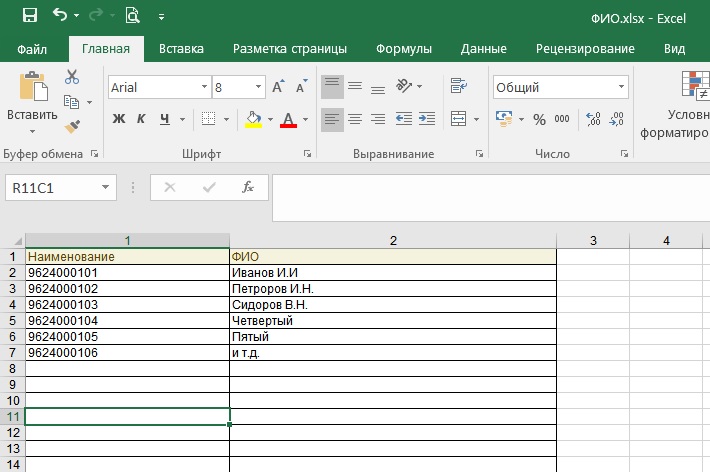This screenshot has height=472, width=710.
Task: Increase font size with large A icon
Action: (278, 86)
